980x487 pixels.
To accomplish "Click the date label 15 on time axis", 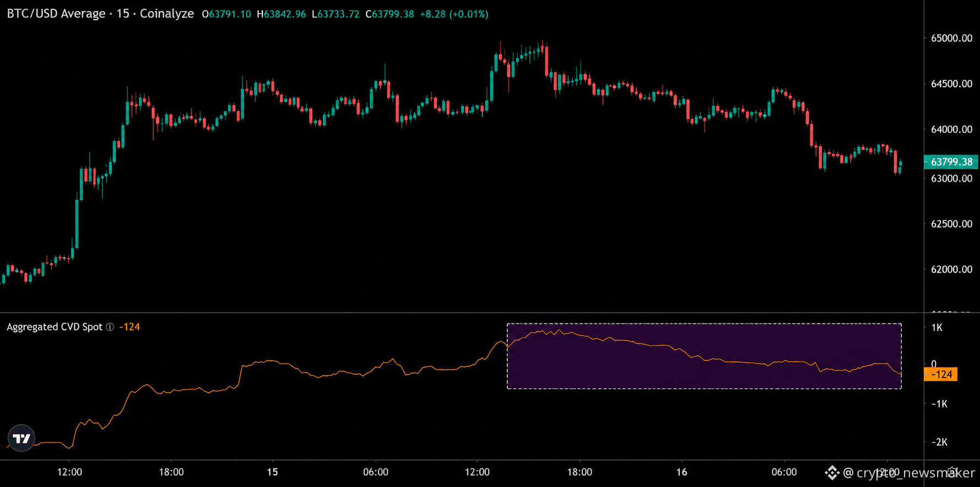I will pyautogui.click(x=272, y=472).
